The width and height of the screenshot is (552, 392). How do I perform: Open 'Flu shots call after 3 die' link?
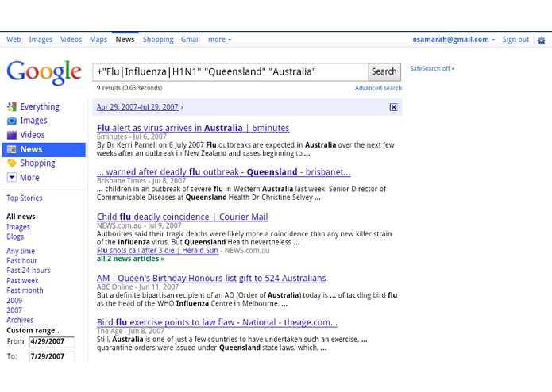pyautogui.click(x=157, y=251)
